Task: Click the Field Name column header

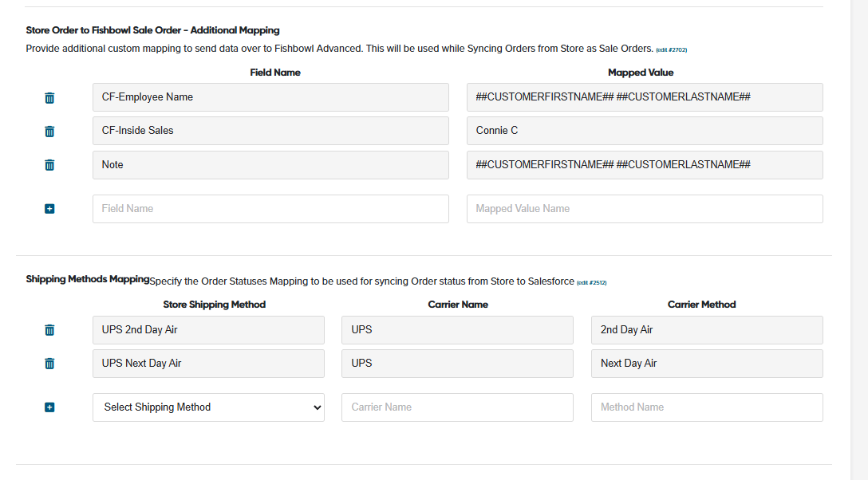Action: click(275, 73)
